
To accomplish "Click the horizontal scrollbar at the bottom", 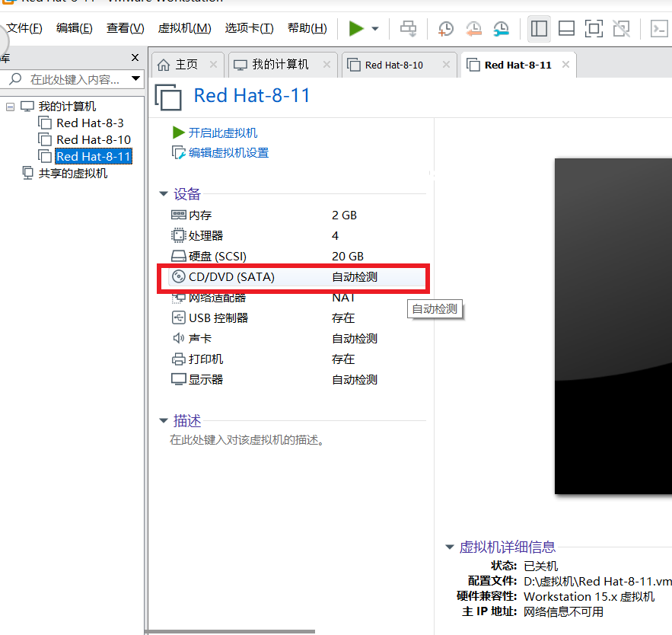I will tap(231, 631).
